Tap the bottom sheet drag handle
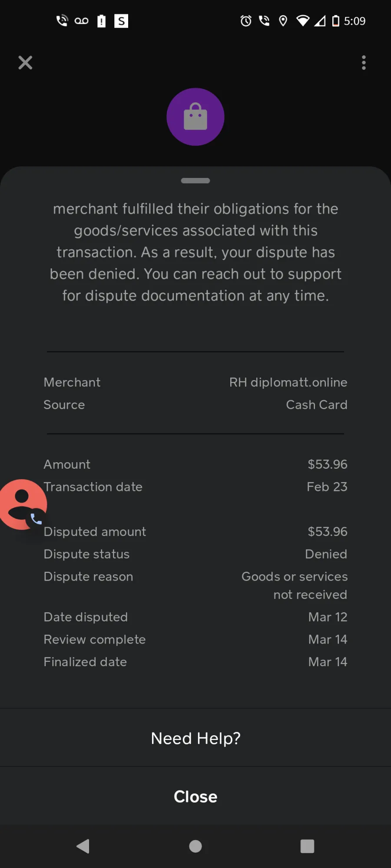The width and height of the screenshot is (391, 868). (195, 181)
